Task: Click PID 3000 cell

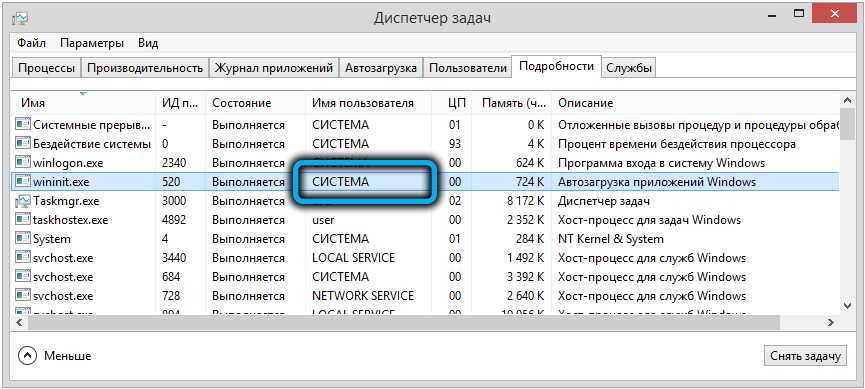Action: pos(174,201)
